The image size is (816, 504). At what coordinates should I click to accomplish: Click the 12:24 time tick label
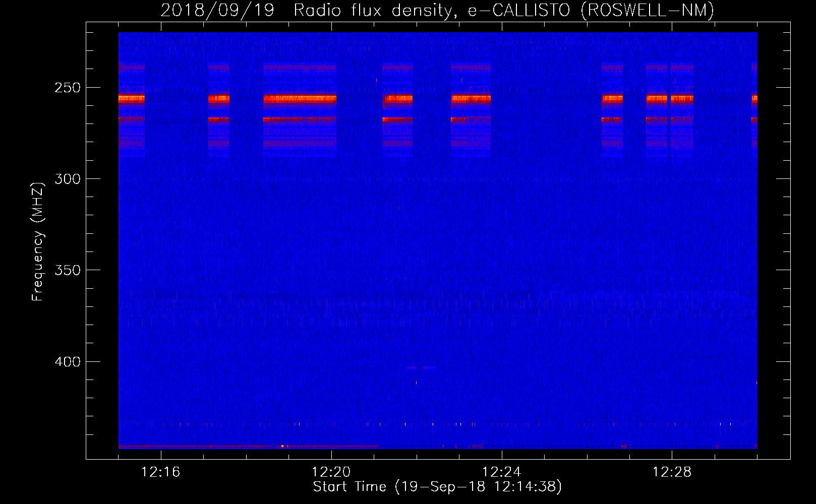[501, 472]
